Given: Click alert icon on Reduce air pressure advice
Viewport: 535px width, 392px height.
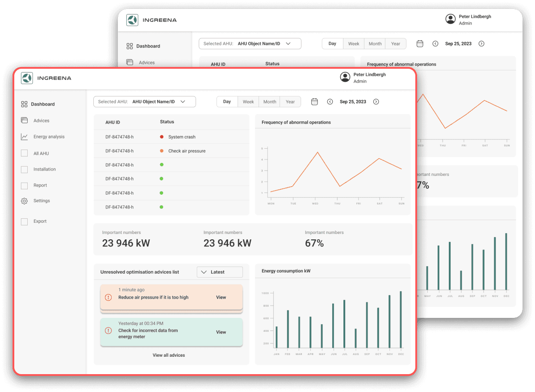Looking at the screenshot, I should [108, 297].
